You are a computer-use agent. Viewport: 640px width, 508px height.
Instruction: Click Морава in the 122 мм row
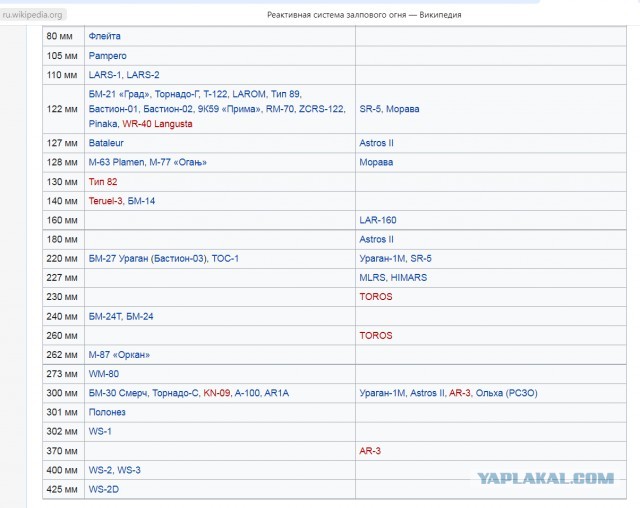pos(402,109)
